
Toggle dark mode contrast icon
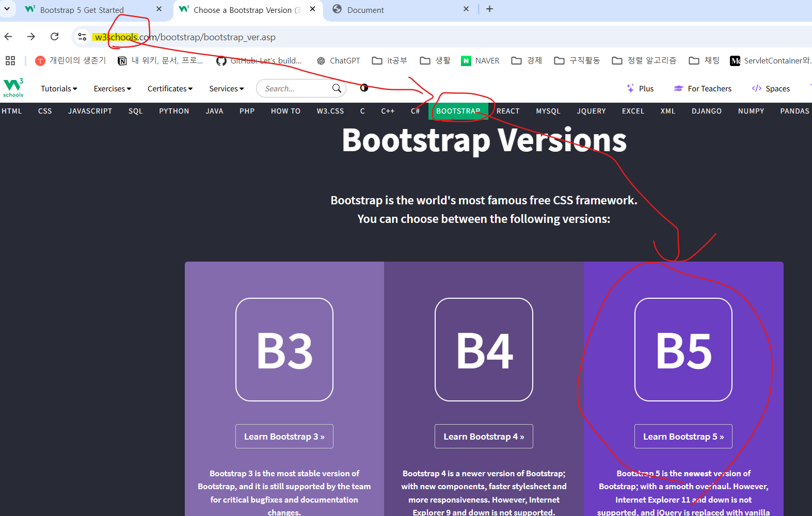364,88
